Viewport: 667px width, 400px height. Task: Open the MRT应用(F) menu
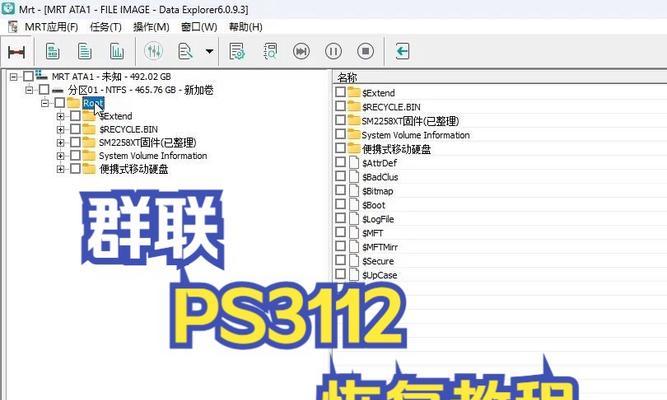pyautogui.click(x=51, y=27)
